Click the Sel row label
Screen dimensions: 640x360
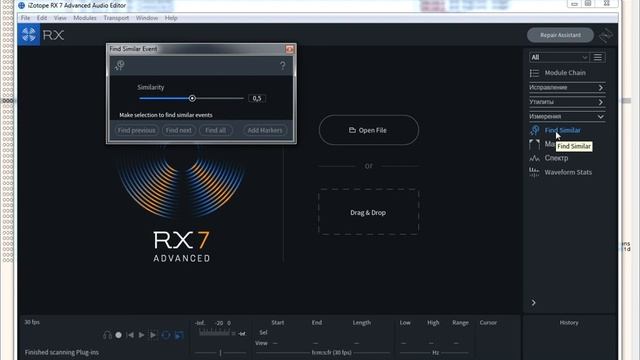click(263, 332)
